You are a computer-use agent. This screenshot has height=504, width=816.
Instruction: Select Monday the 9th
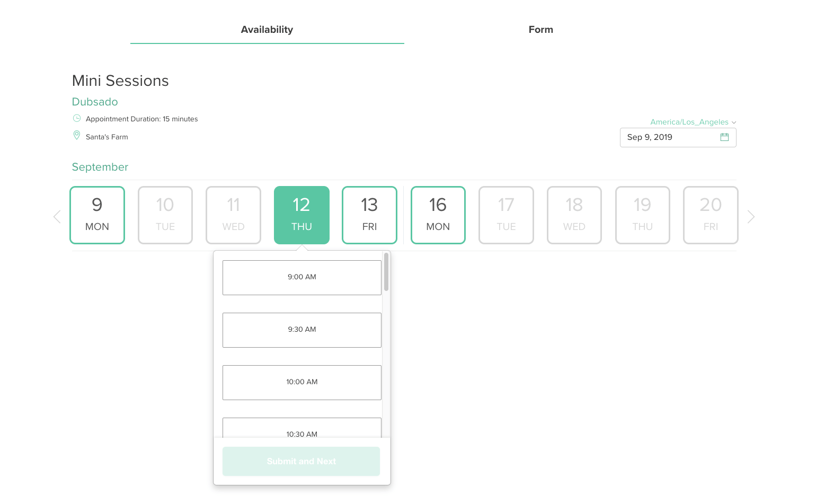[97, 215]
